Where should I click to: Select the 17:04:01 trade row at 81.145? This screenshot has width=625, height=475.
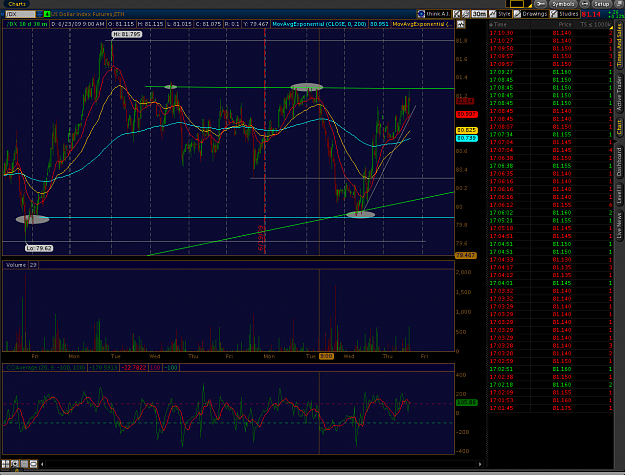point(551,283)
